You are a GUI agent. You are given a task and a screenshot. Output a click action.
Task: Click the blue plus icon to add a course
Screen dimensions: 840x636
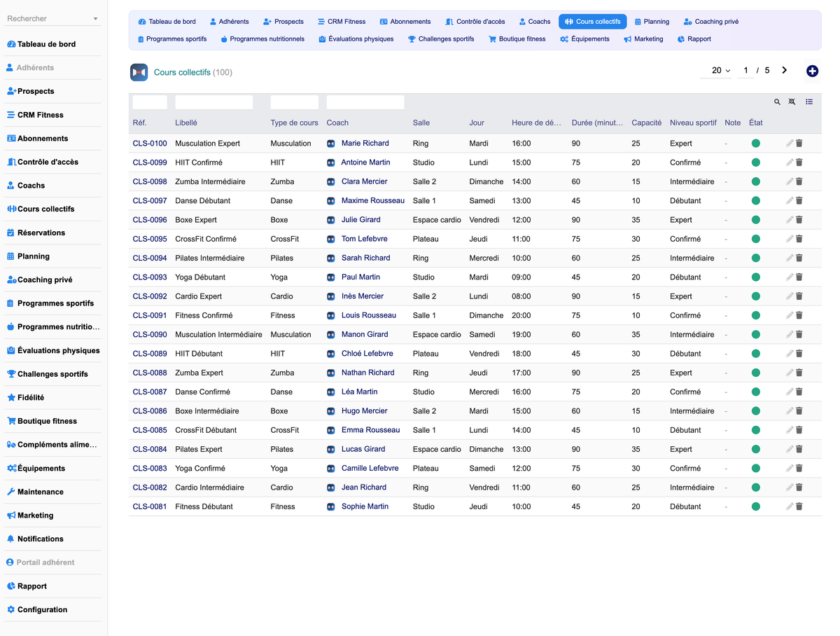tap(812, 71)
